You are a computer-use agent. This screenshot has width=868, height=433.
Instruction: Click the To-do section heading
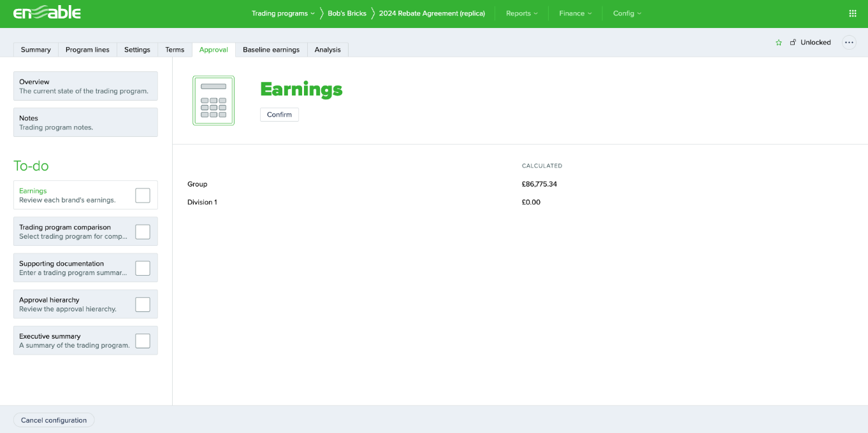(31, 166)
